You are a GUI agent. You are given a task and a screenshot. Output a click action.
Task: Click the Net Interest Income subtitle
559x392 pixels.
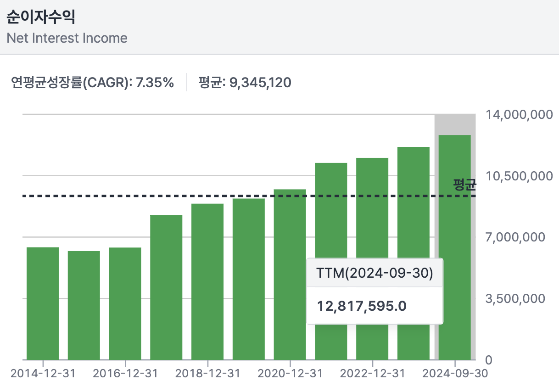coord(67,38)
